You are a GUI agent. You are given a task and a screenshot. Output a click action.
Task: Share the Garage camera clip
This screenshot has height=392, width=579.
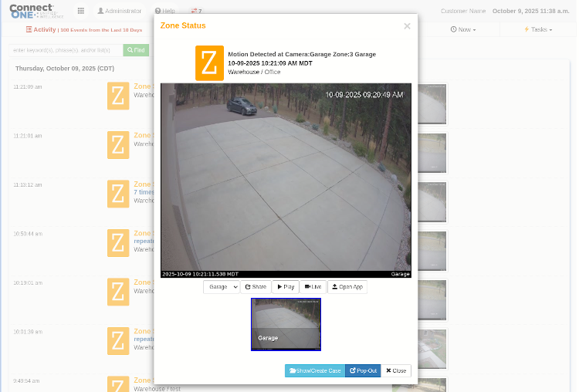pos(256,287)
